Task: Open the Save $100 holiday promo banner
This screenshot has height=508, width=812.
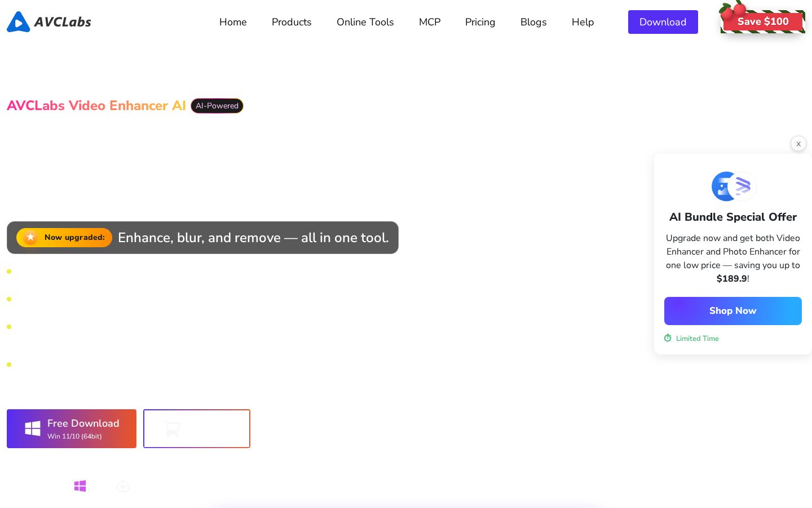Action: point(762,20)
